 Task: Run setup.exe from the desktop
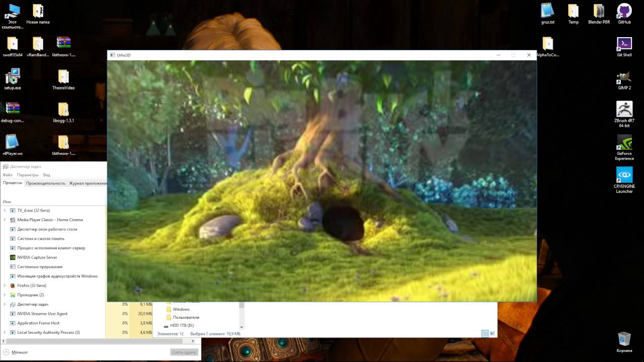13,79
